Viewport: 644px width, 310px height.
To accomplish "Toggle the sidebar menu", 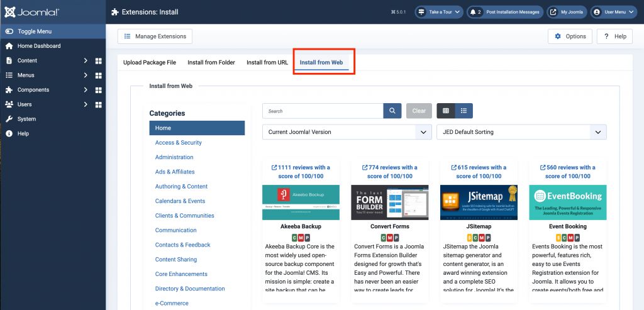I will (53, 31).
